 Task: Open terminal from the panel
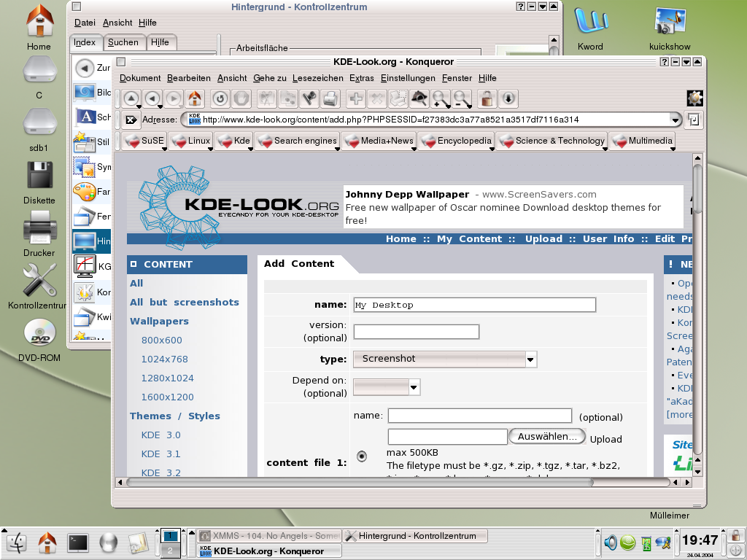[77, 542]
